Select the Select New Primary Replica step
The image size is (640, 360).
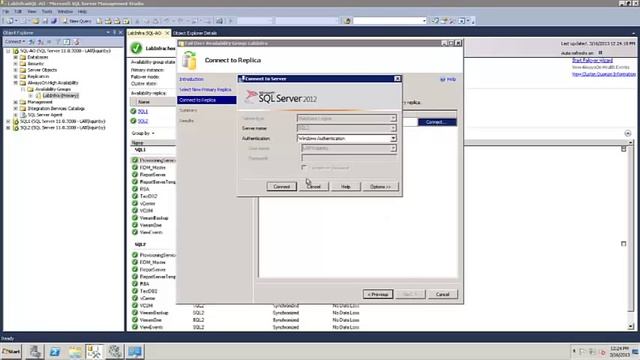click(x=205, y=89)
